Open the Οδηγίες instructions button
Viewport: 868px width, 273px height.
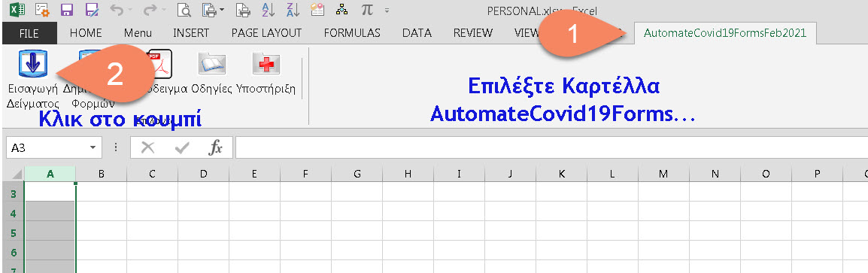211,72
